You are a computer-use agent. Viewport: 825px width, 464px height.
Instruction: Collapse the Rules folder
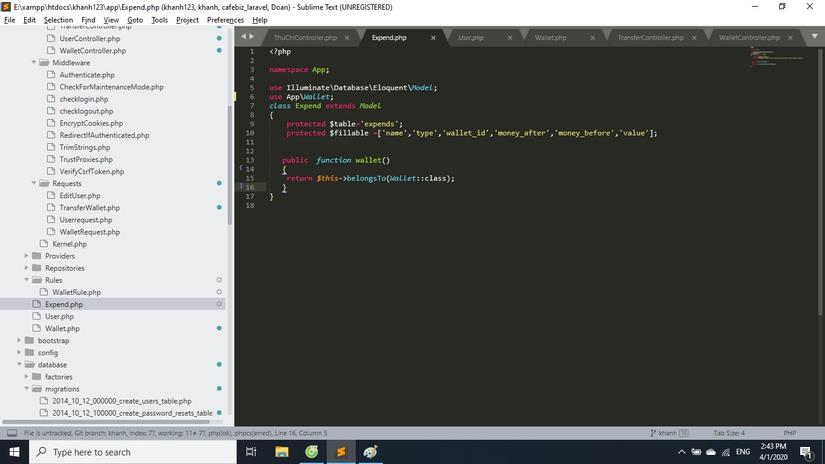26,280
